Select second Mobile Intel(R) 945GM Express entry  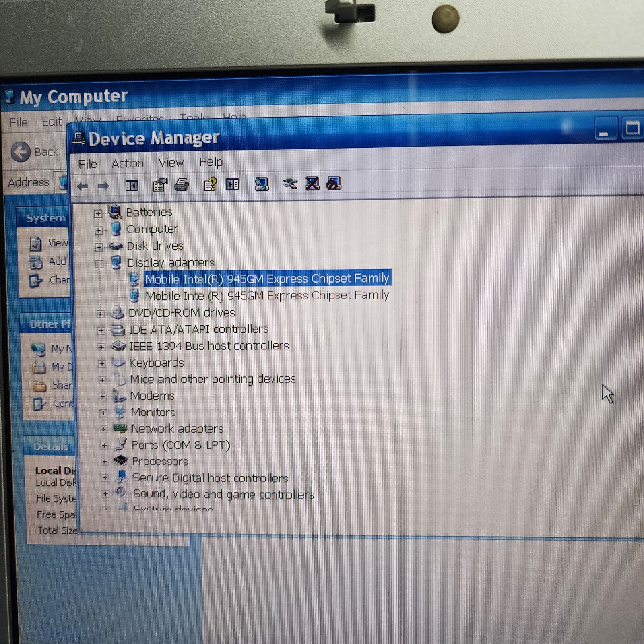pos(267,296)
